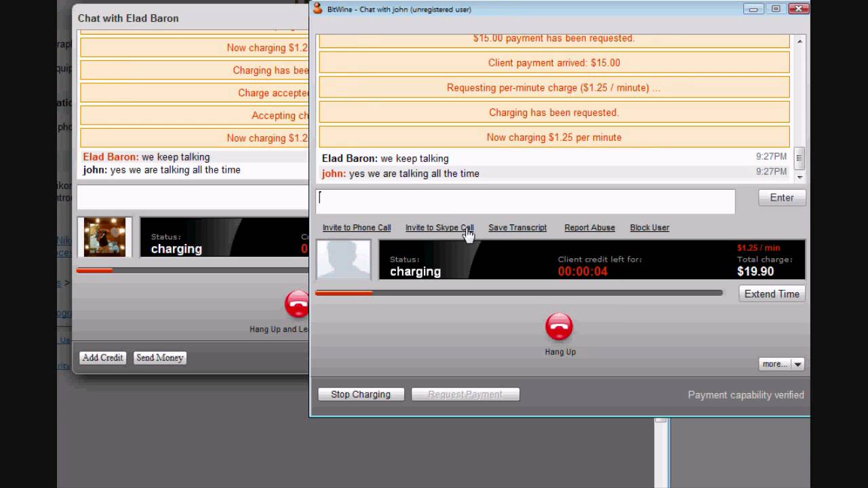Click Stop Charging button

click(361, 394)
